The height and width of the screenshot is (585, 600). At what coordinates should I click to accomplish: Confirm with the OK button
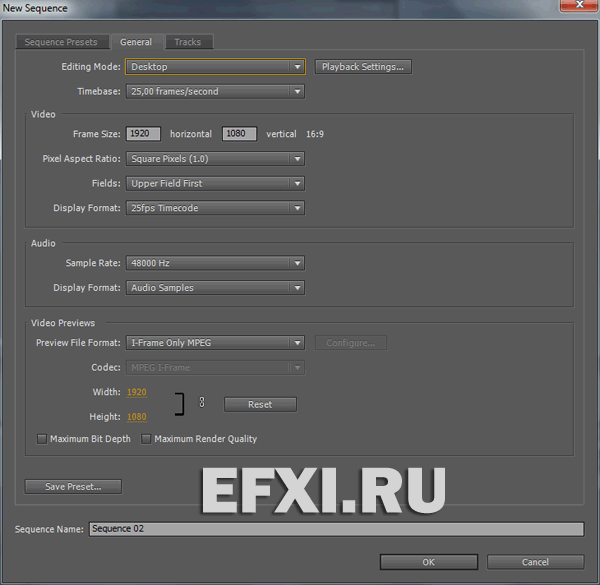point(429,562)
